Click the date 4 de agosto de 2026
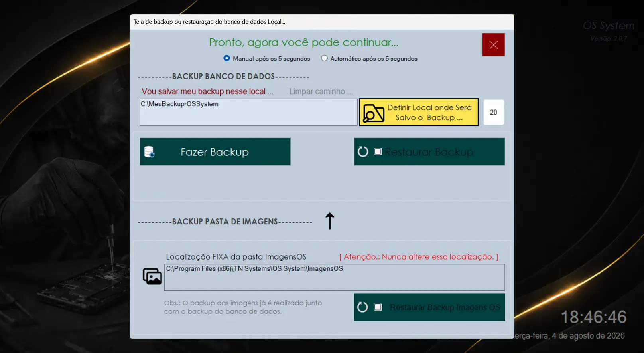 [x=570, y=336]
